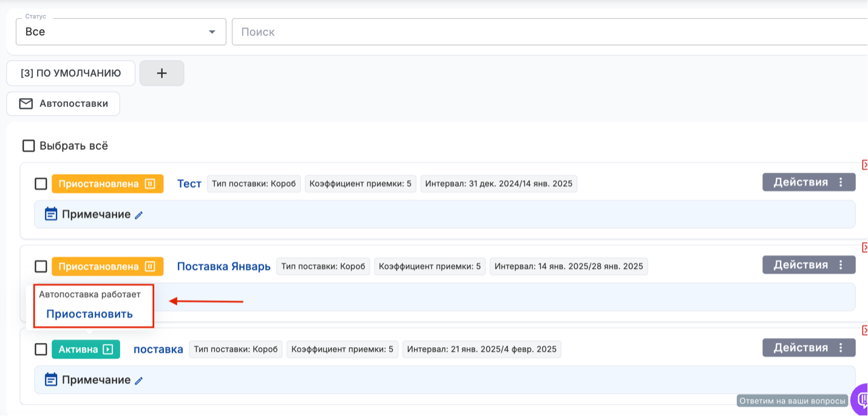Viewport: 868px width, 417px height.
Task: Click play icon on Активна status badge
Action: [x=108, y=349]
